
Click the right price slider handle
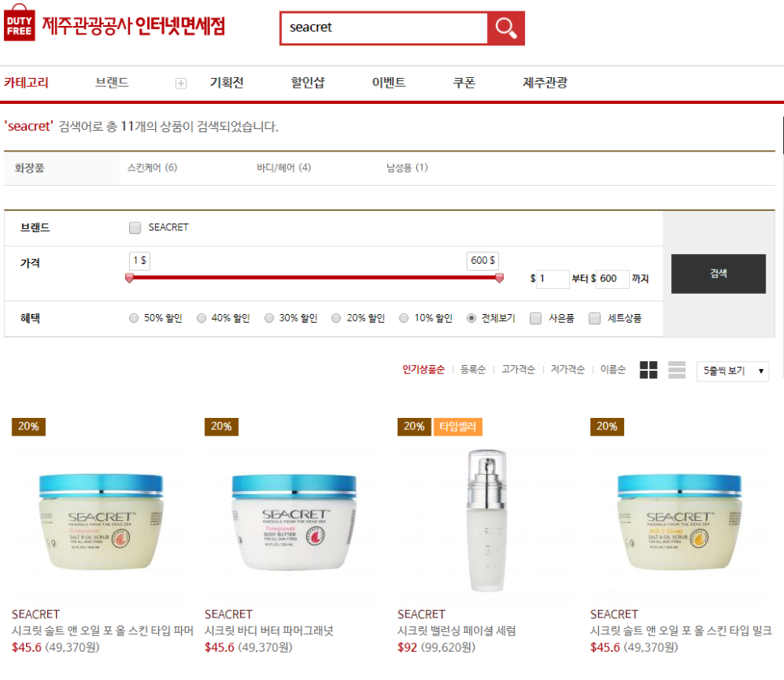499,278
